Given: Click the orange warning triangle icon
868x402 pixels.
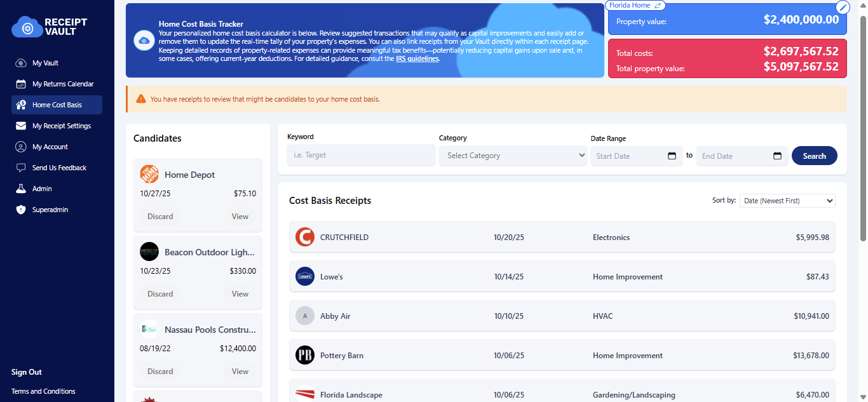Looking at the screenshot, I should (141, 99).
